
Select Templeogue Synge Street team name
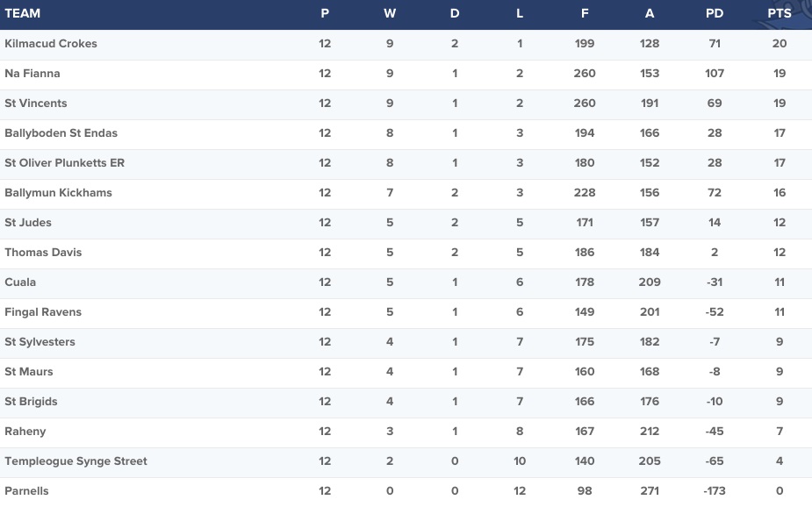pyautogui.click(x=76, y=461)
